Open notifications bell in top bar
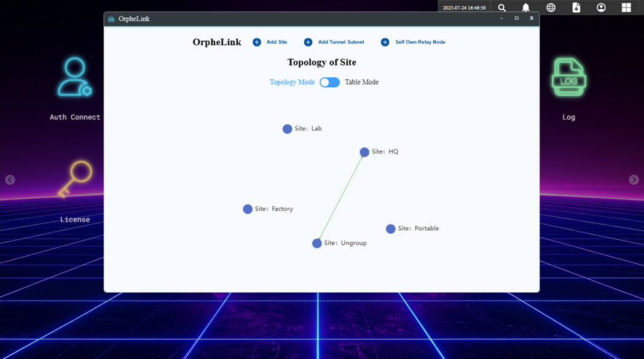This screenshot has width=644, height=359. coord(526,8)
